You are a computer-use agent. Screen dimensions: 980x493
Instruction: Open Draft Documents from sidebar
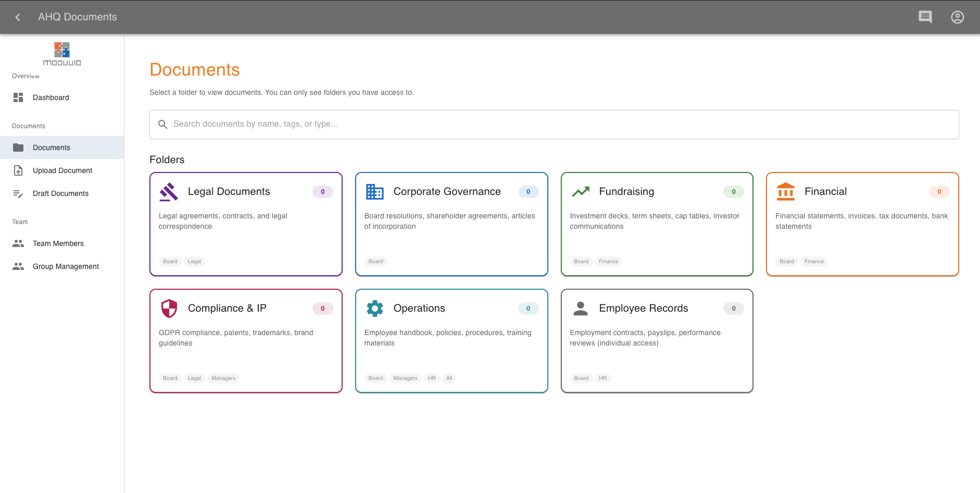pos(60,193)
